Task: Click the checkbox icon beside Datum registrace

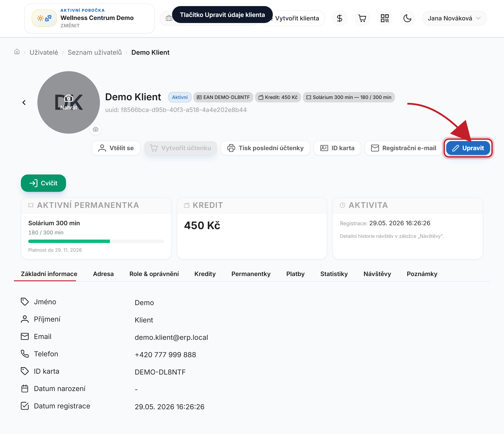Action: click(x=25, y=406)
